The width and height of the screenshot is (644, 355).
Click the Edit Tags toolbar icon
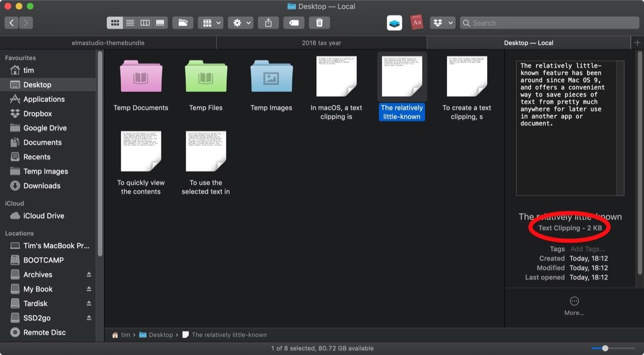click(x=294, y=23)
